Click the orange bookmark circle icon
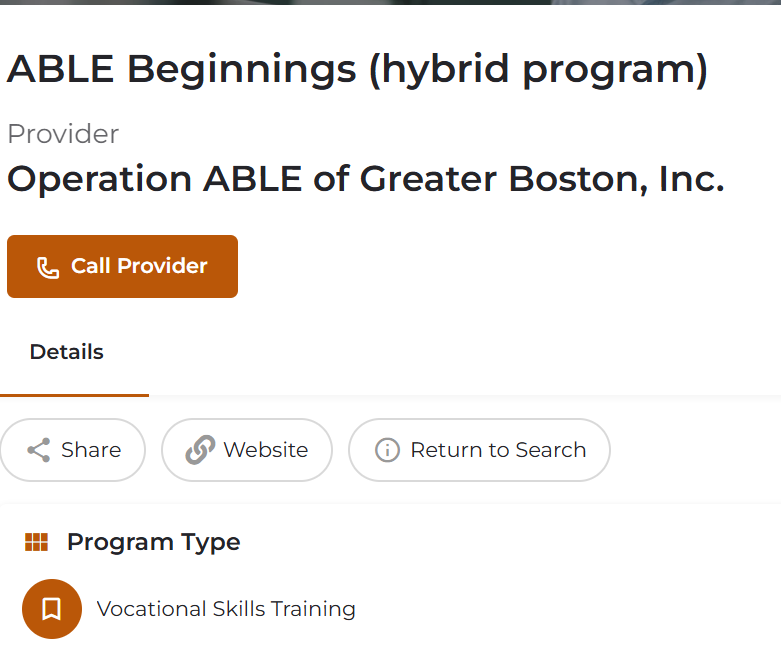 52,609
